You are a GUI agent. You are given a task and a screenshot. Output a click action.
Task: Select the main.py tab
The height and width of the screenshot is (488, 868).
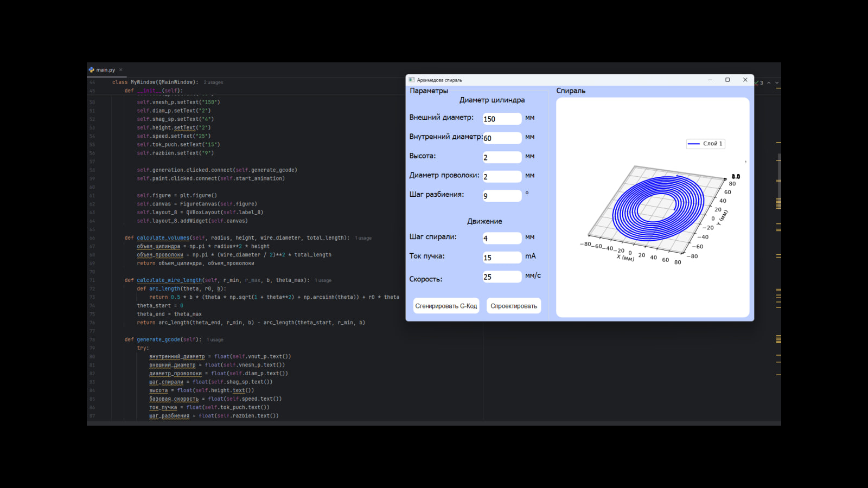[x=106, y=70]
